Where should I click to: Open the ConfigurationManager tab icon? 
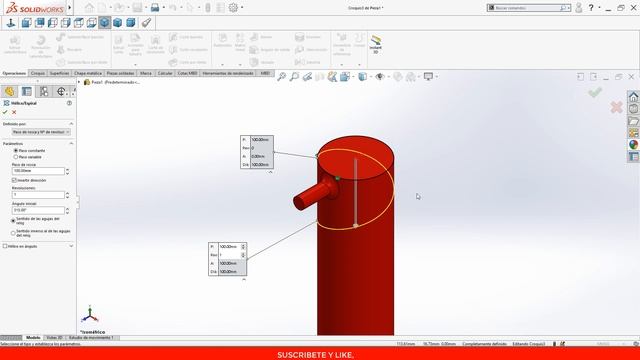pyautogui.click(x=44, y=91)
